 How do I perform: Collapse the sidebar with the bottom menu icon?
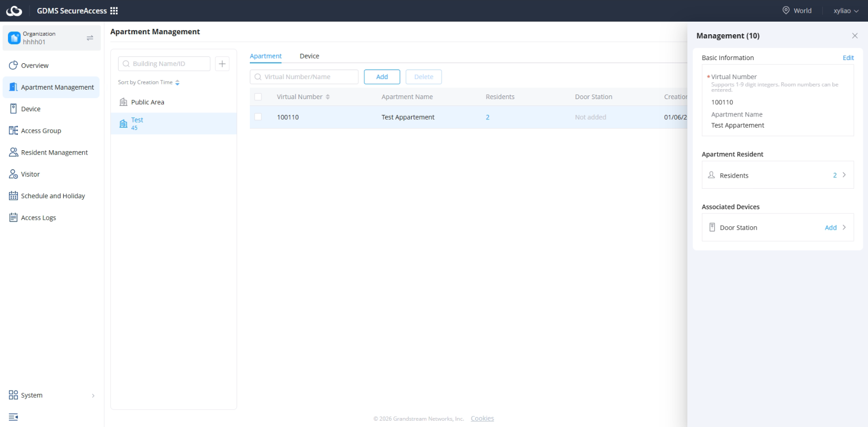click(13, 417)
